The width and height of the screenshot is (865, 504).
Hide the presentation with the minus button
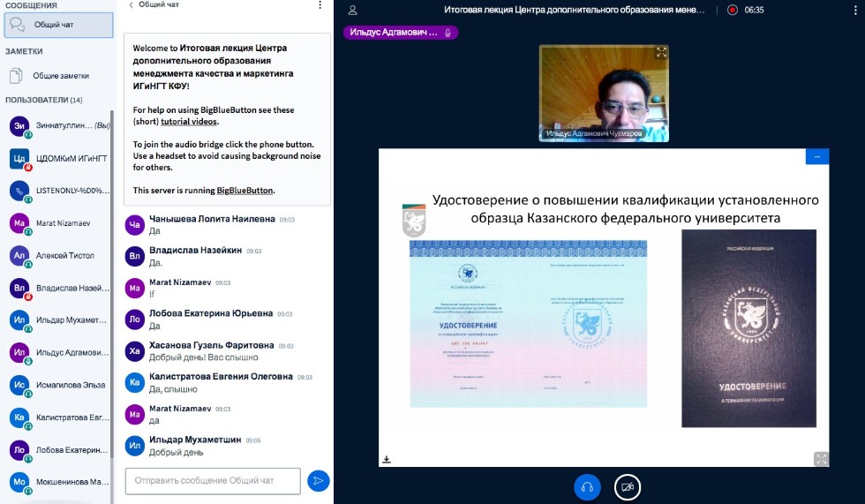[x=817, y=156]
